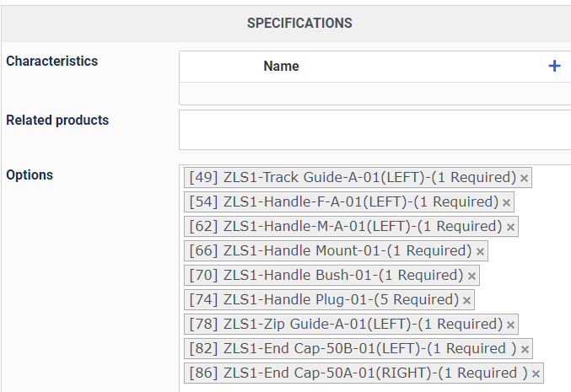571x392 pixels.
Task: Click the empty characteristics row below Name
Action: 375,94
